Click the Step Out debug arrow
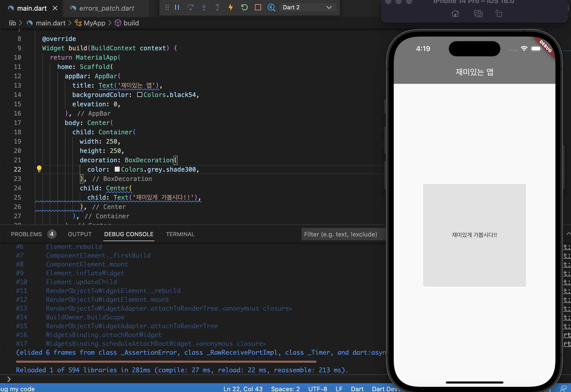 pyautogui.click(x=217, y=7)
